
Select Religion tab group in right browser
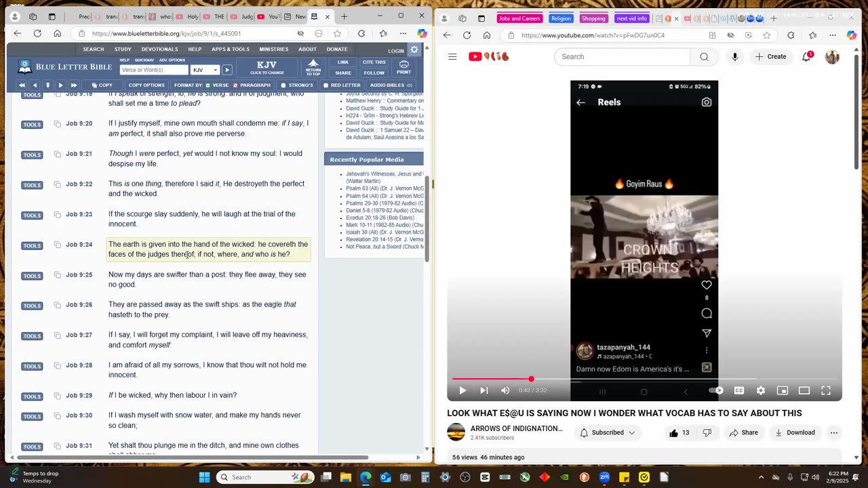point(561,18)
